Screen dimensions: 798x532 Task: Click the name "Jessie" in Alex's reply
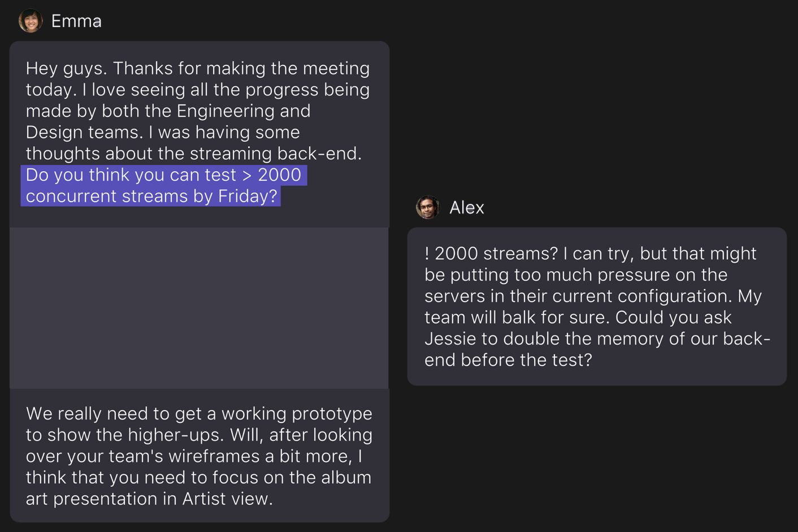coord(450,339)
